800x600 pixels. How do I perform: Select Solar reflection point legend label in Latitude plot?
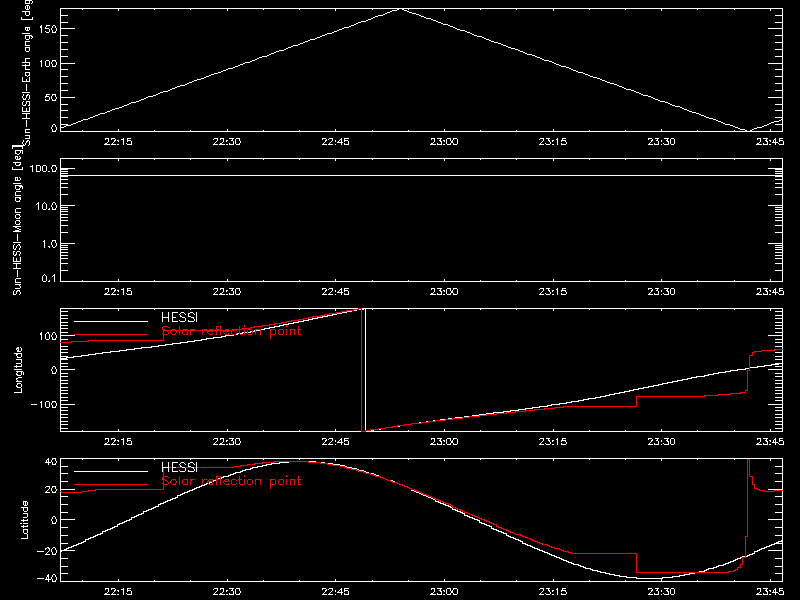click(x=231, y=481)
